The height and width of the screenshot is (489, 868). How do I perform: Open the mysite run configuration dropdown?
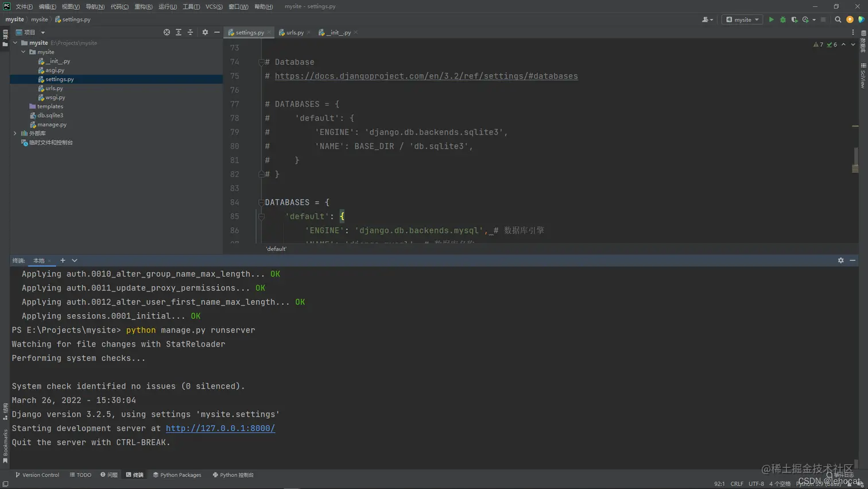tap(742, 20)
